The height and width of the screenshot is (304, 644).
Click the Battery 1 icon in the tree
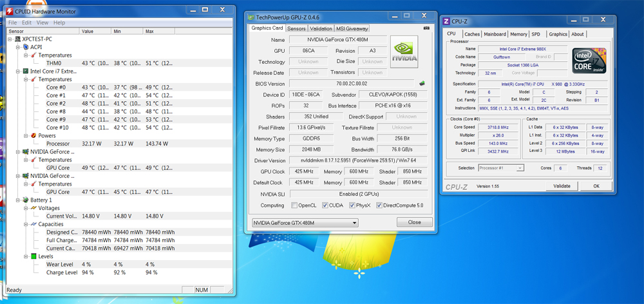click(x=26, y=200)
